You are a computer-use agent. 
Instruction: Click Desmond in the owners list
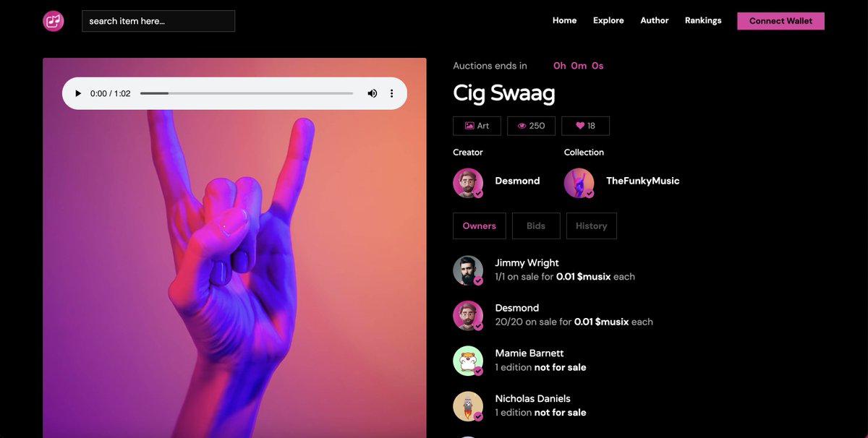click(x=516, y=308)
